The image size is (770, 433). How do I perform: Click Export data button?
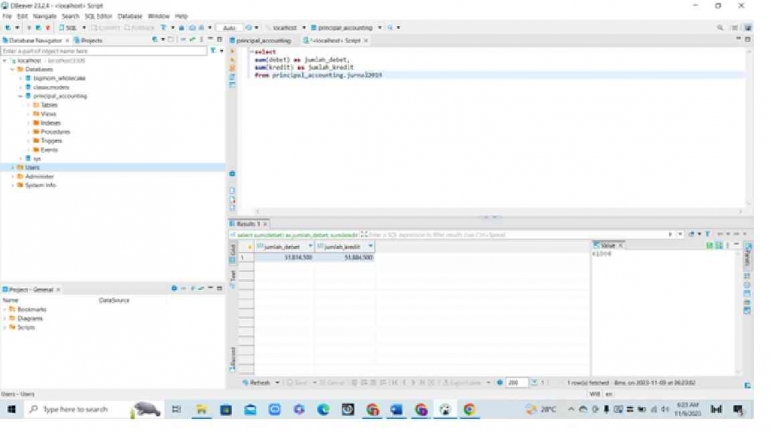click(462, 383)
